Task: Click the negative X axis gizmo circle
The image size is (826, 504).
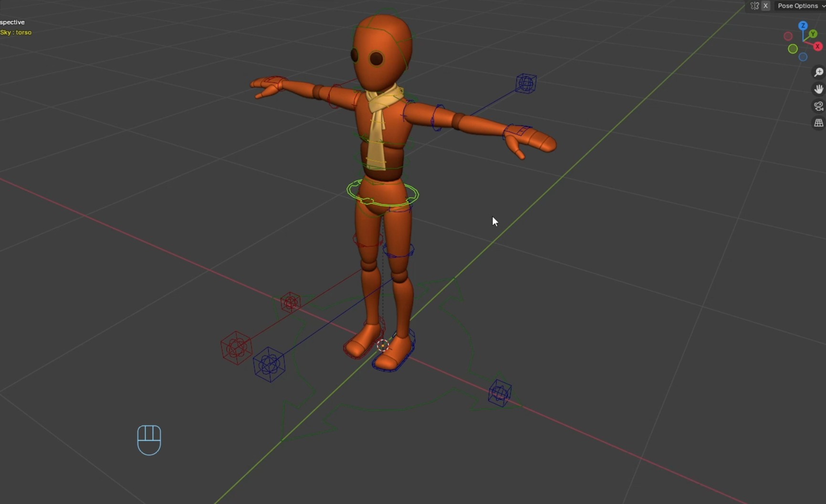Action: click(x=788, y=36)
